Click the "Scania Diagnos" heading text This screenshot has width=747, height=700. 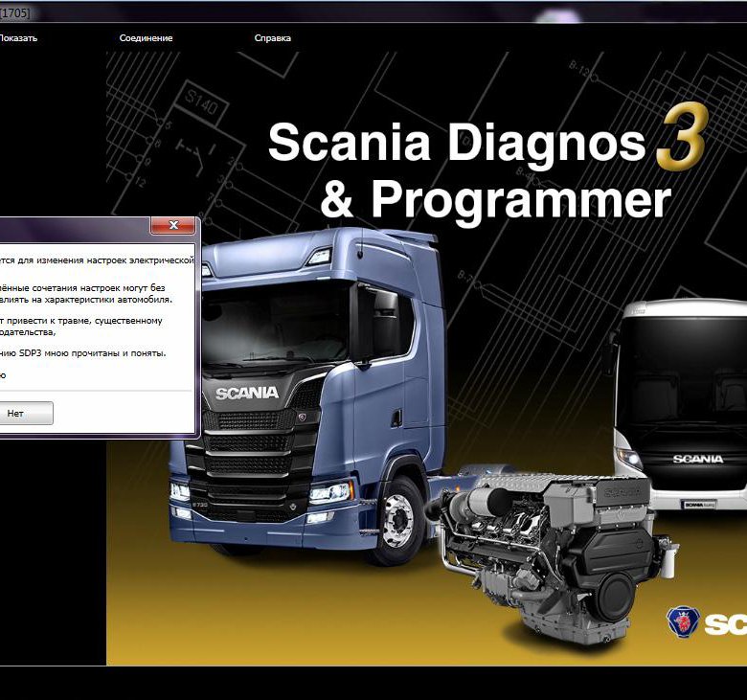(x=457, y=144)
